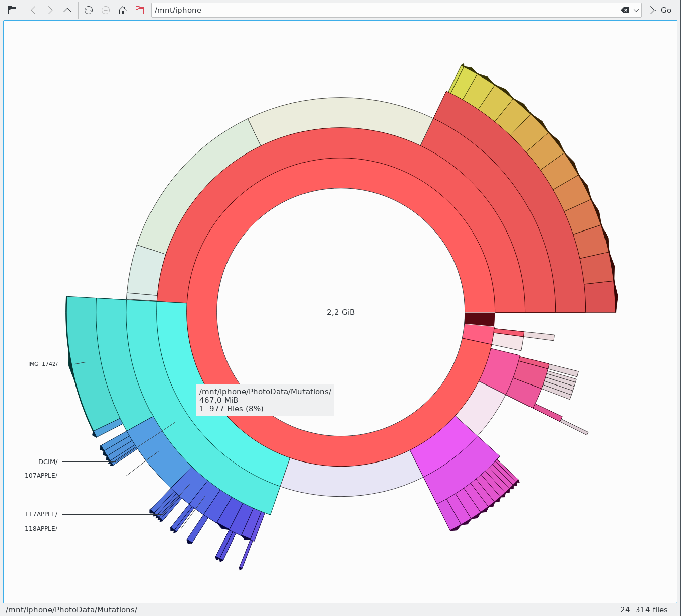The width and height of the screenshot is (681, 616).
Task: Click the Scan Folder icon in toolbar
Action: tap(12, 10)
